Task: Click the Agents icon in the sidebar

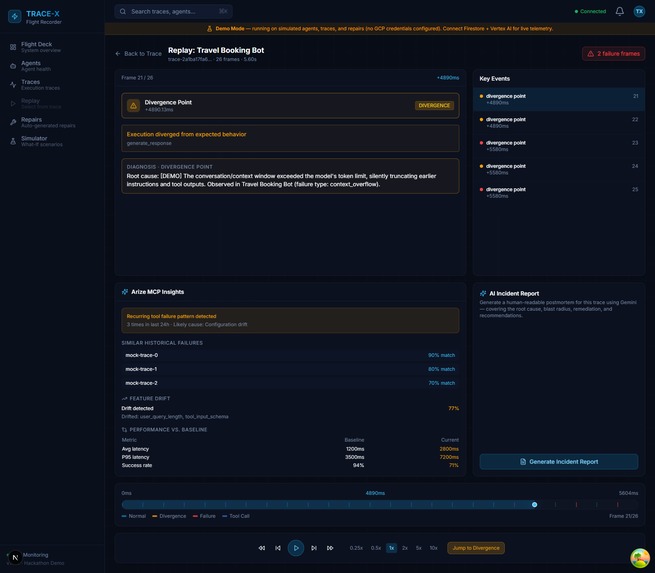Action: tap(13, 66)
